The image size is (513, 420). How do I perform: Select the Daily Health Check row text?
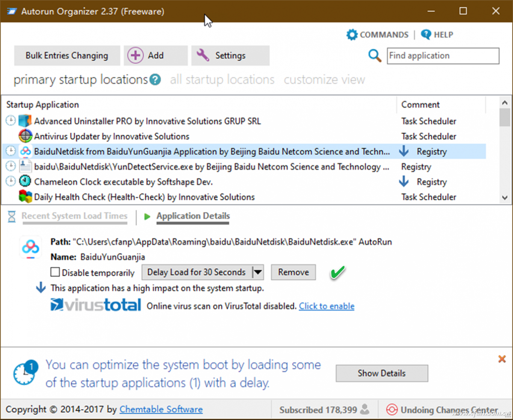(144, 197)
